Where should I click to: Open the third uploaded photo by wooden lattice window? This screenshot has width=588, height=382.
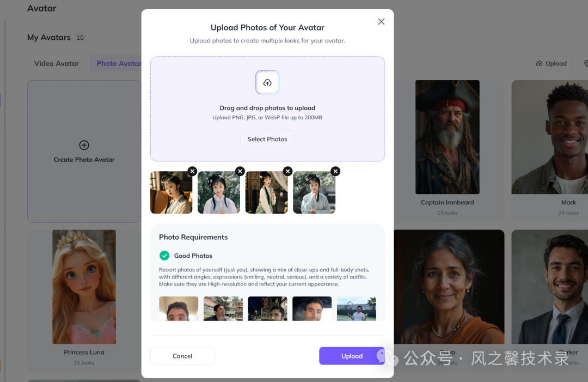(267, 192)
